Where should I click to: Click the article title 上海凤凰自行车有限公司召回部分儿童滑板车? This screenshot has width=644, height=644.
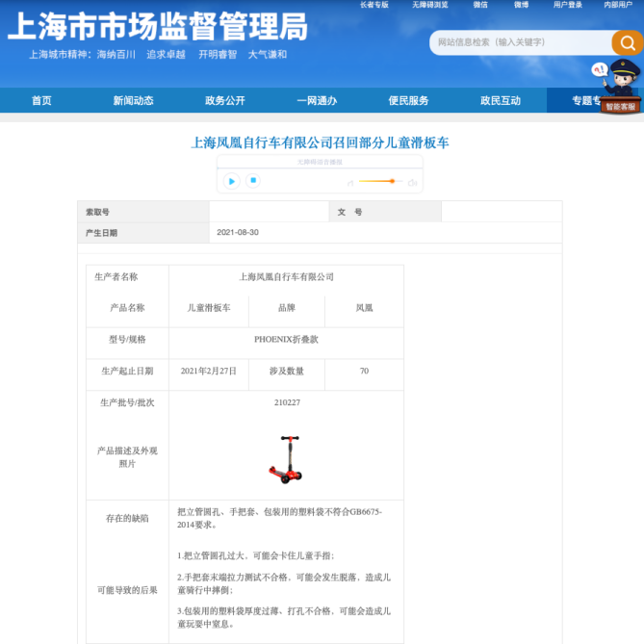click(320, 142)
